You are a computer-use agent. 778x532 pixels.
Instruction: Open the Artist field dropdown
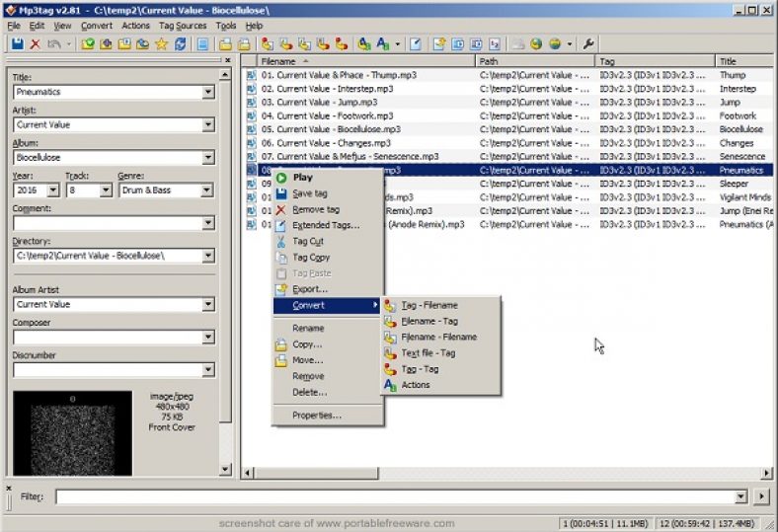pos(207,125)
